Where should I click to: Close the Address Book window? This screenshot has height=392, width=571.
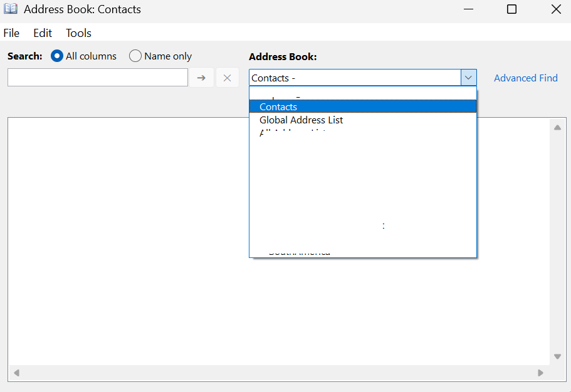(556, 9)
